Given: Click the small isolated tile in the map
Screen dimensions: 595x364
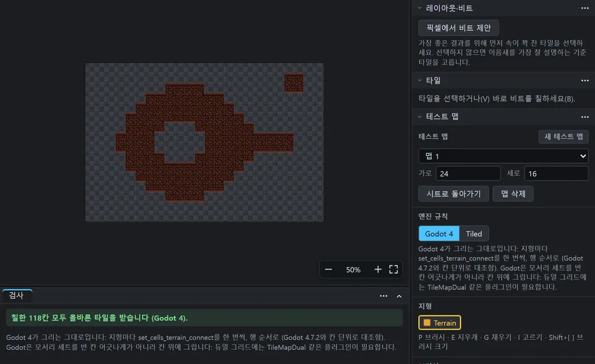Looking at the screenshot, I should coord(293,83).
